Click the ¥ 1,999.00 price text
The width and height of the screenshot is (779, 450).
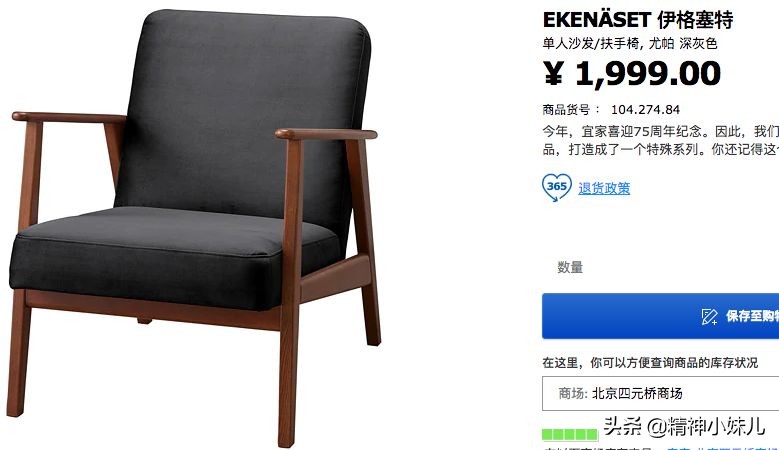pos(632,74)
